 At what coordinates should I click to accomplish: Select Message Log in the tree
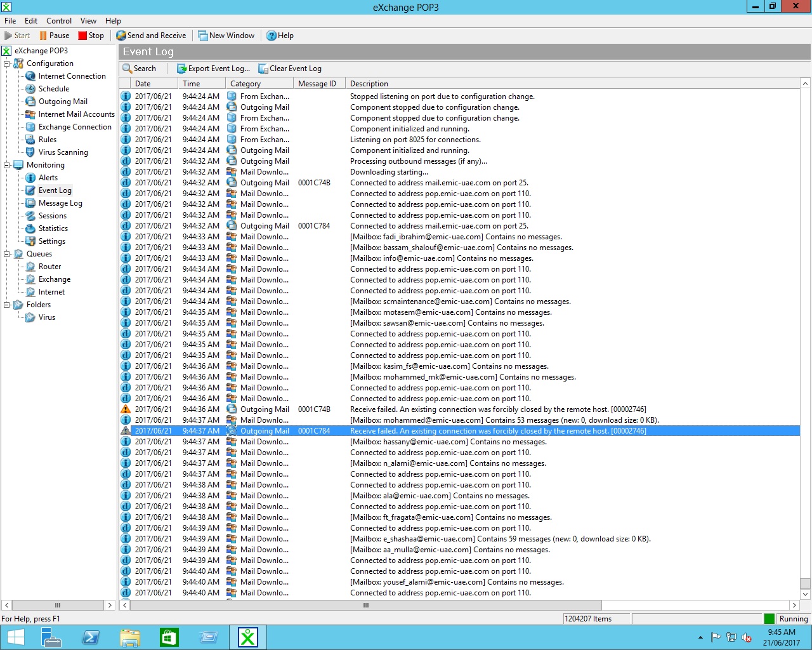[x=60, y=203]
